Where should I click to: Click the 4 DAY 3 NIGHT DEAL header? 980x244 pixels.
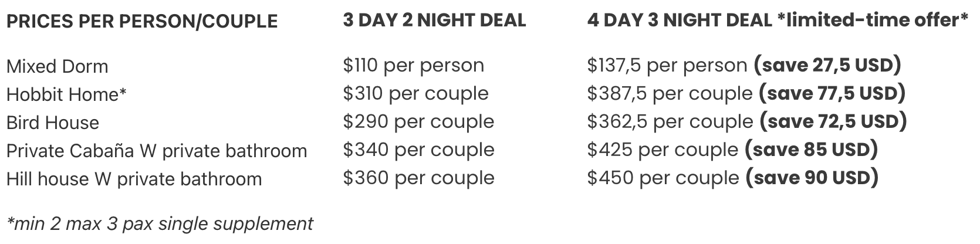778,21
